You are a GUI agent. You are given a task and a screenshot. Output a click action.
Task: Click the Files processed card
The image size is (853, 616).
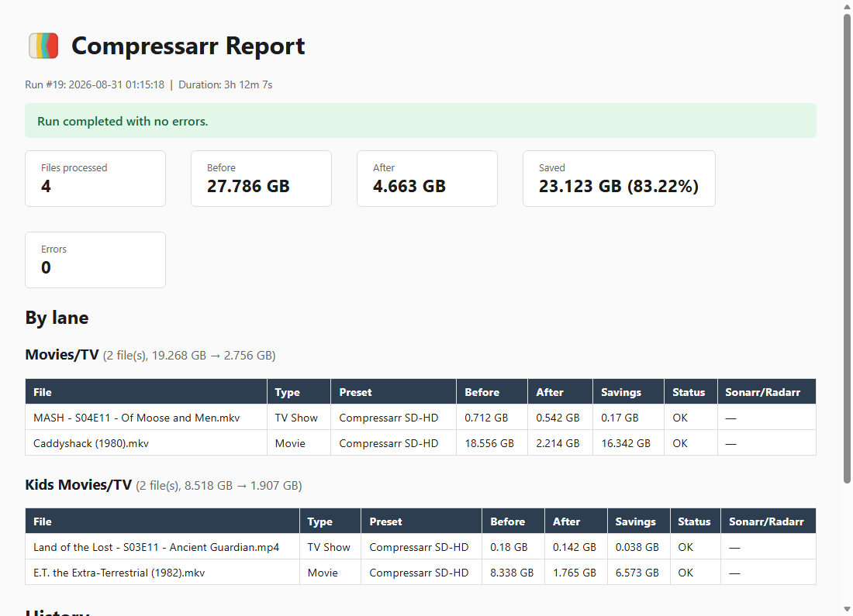click(x=95, y=178)
